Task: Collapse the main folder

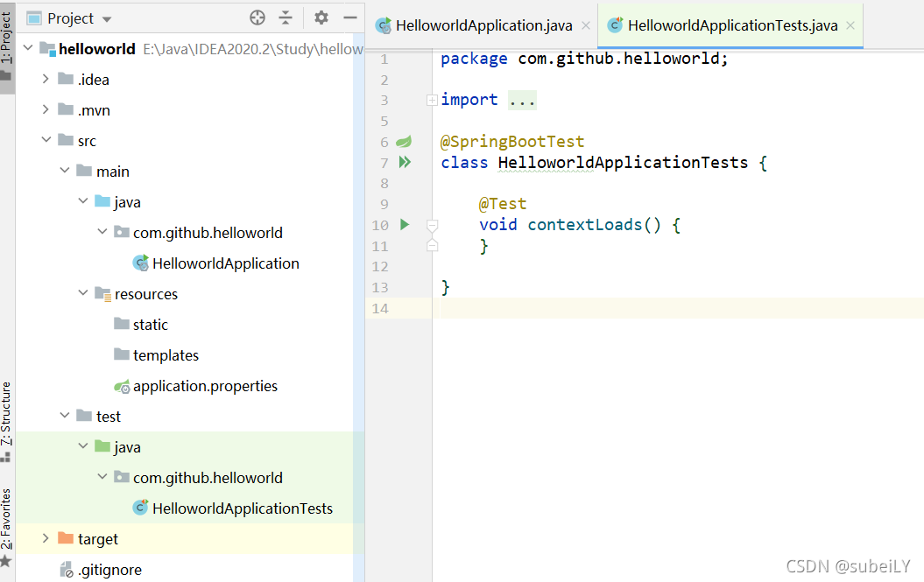Action: pyautogui.click(x=65, y=171)
